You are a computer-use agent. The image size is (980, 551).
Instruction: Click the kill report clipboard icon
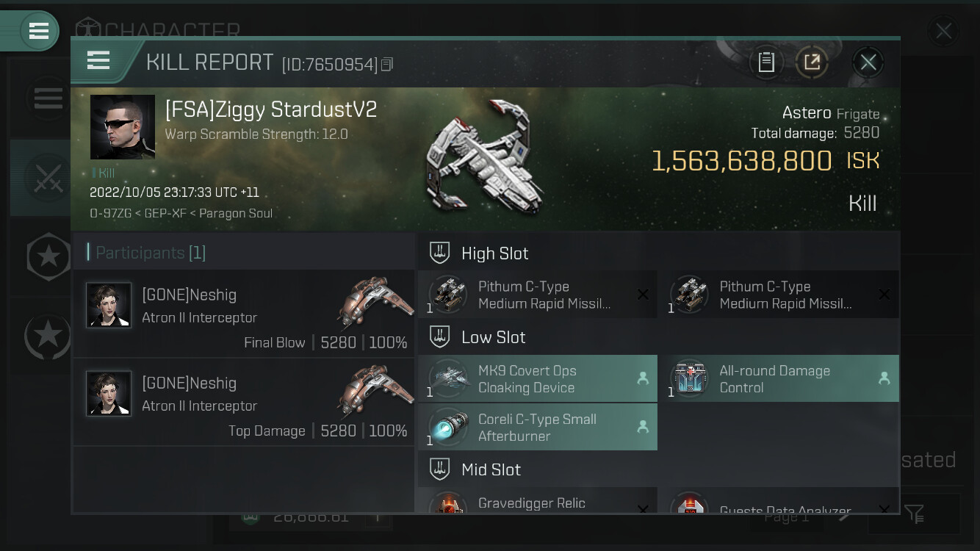tap(766, 62)
